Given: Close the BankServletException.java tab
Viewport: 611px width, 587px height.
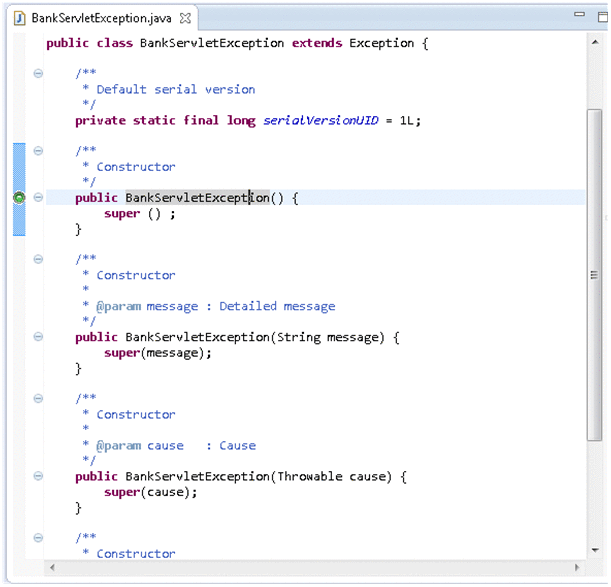Looking at the screenshot, I should click(185, 18).
